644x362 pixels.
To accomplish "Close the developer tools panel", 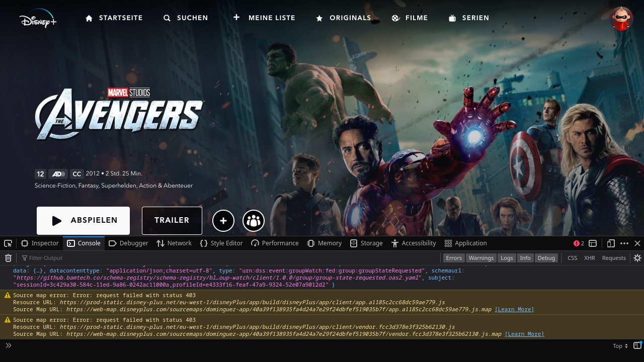I will coord(637,243).
